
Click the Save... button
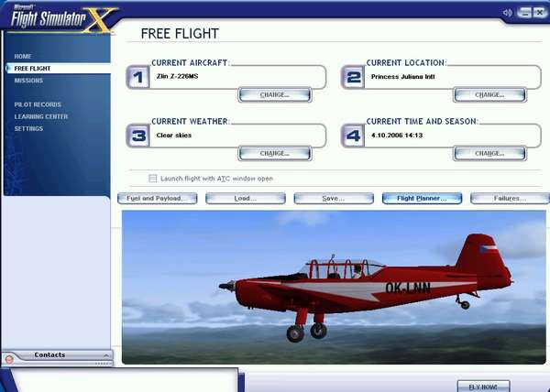(x=334, y=198)
